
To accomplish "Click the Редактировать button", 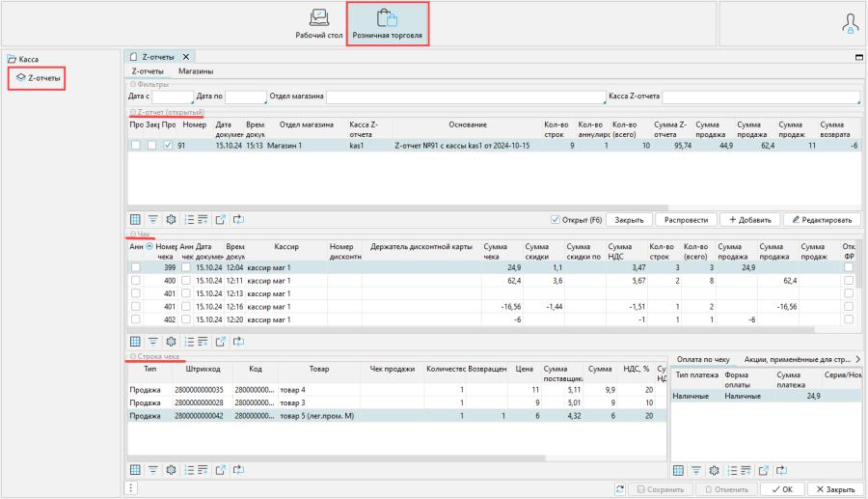I will tap(822, 219).
